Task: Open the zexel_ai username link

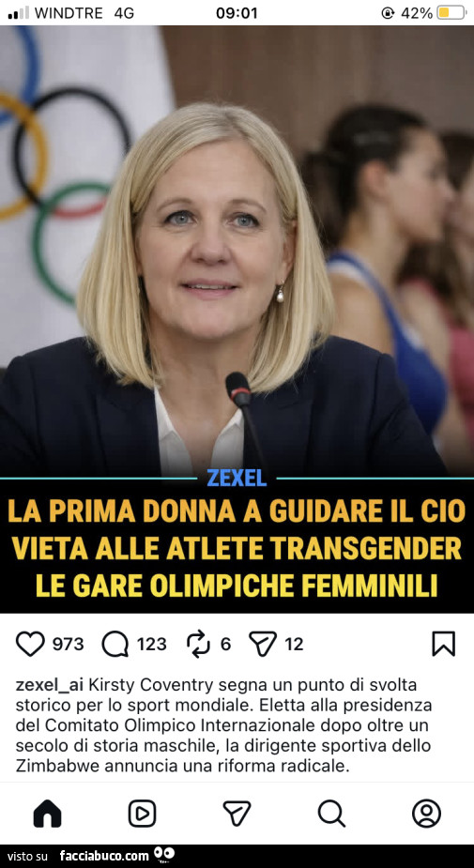Action: (50, 685)
